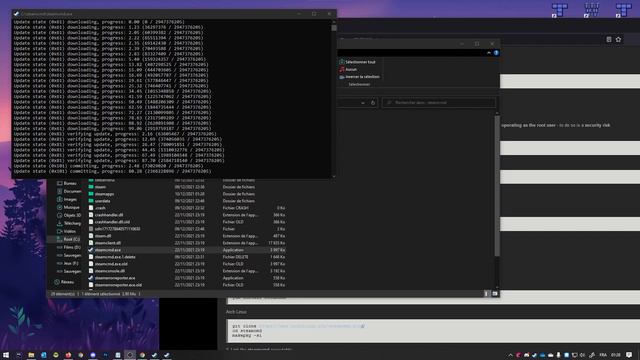
Task: Click the console window vertical scrollbar thumb
Action: [334, 28]
